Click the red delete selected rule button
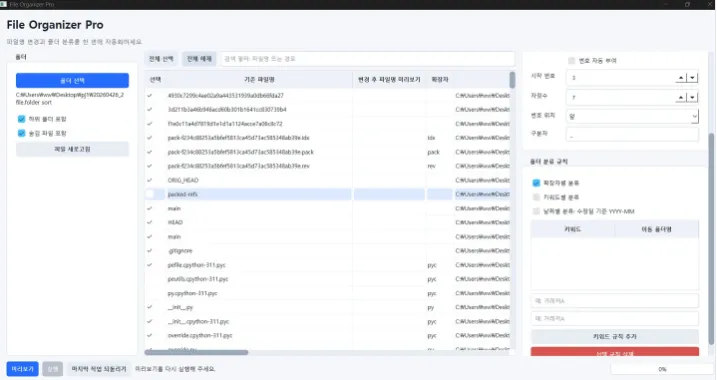This screenshot has width=717, height=380. pos(615,352)
